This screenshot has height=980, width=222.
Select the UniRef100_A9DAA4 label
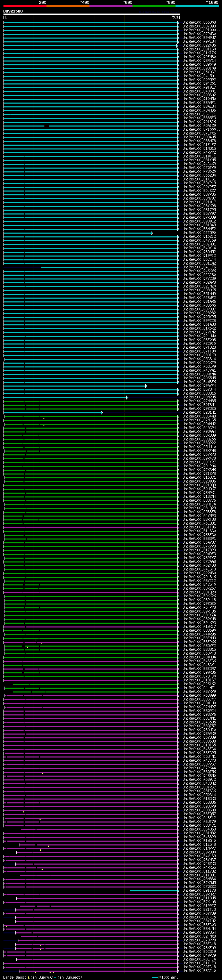(199, 432)
